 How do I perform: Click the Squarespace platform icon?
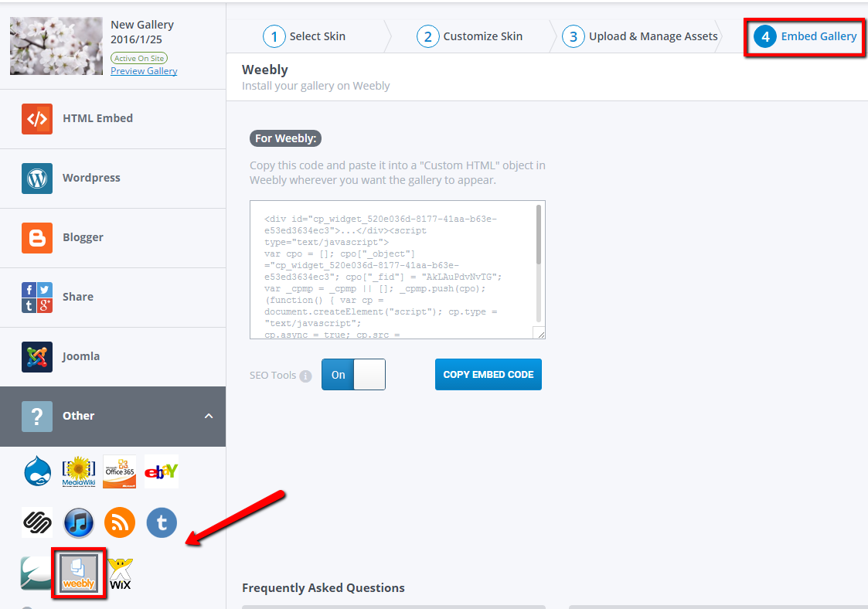click(37, 522)
